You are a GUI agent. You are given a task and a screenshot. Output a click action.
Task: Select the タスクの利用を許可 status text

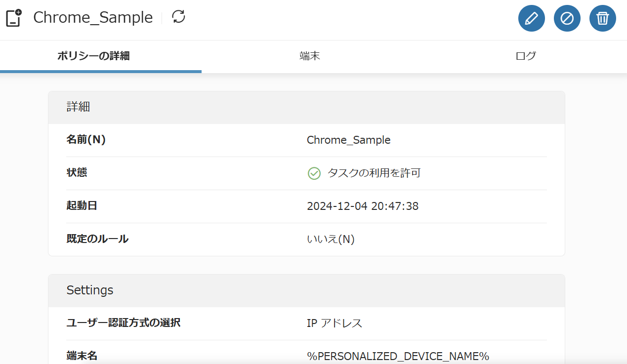tap(374, 173)
